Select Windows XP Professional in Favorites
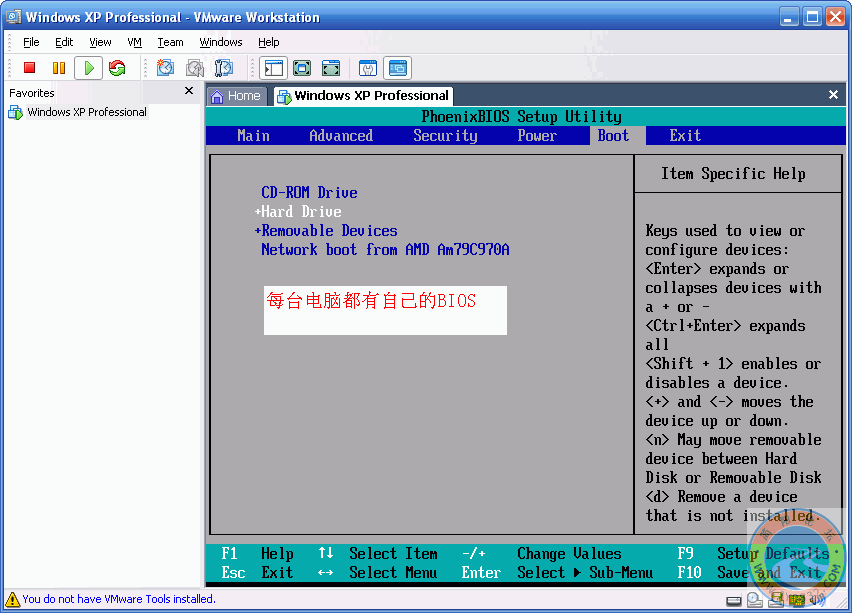This screenshot has height=613, width=852. pyautogui.click(x=87, y=112)
